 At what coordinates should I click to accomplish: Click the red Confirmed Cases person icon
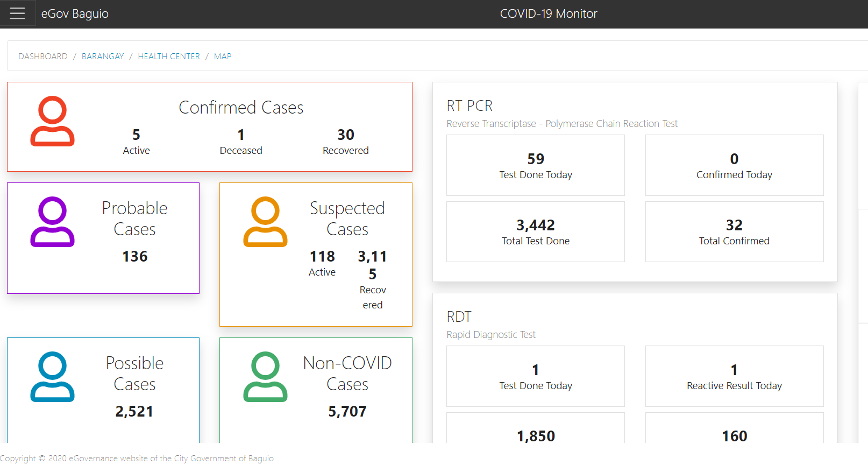[52, 121]
